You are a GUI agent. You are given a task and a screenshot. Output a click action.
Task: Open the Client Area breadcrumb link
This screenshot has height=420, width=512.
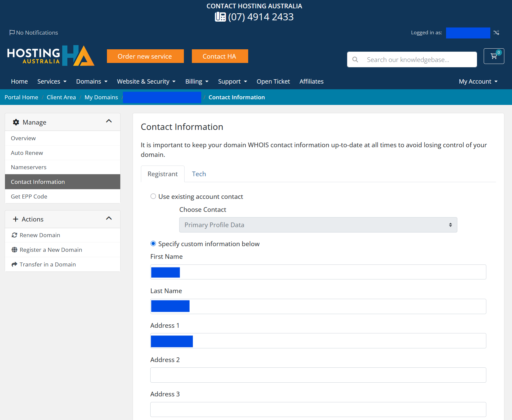click(61, 97)
